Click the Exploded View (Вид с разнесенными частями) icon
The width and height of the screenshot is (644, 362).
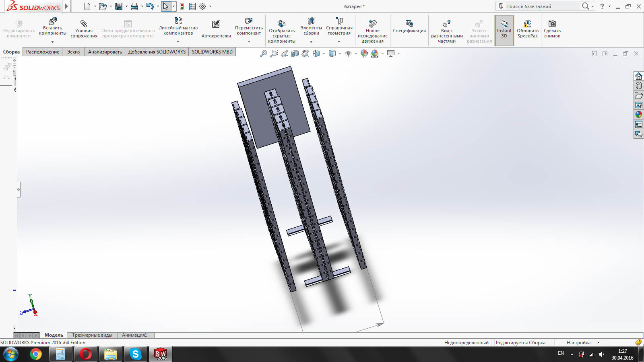coord(446,24)
